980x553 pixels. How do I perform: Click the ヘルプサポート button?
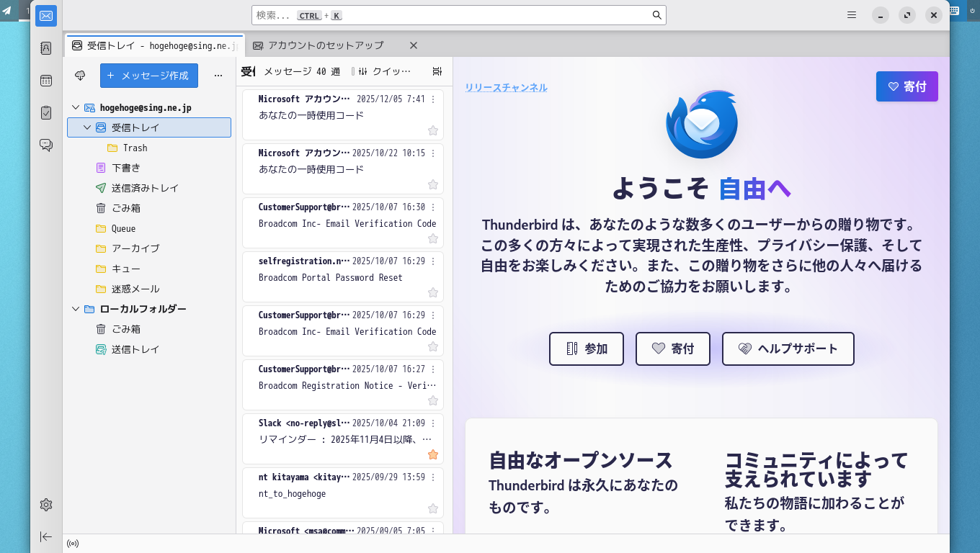788,349
